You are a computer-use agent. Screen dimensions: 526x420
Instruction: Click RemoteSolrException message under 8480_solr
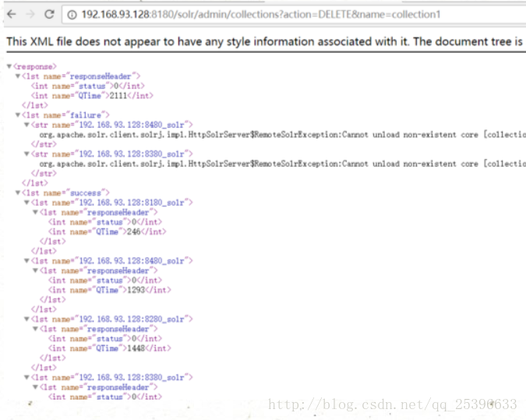pos(282,135)
